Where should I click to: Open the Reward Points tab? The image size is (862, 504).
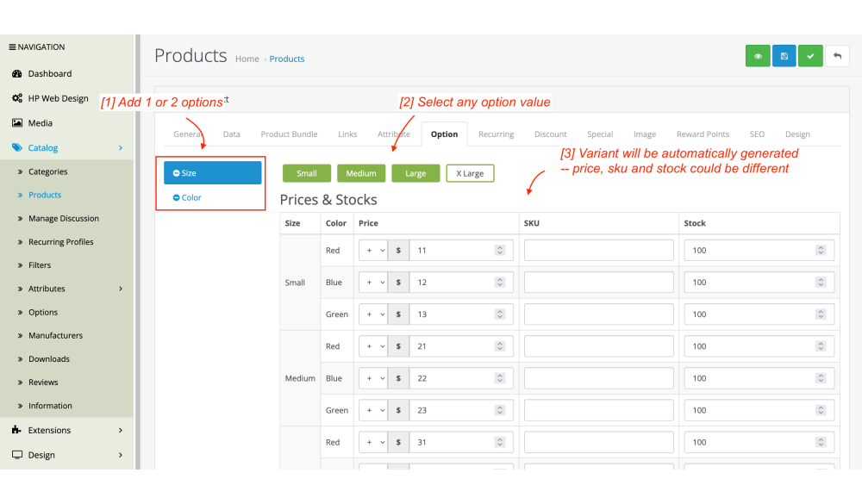click(x=703, y=134)
